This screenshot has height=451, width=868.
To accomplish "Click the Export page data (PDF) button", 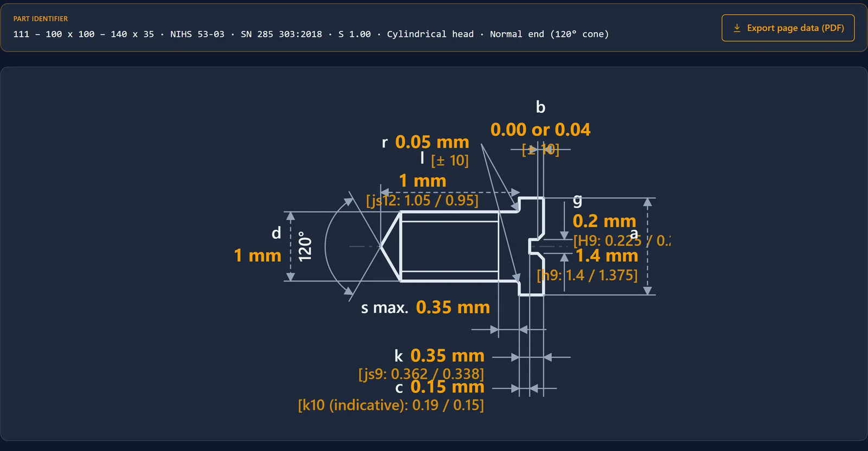I will tap(788, 28).
